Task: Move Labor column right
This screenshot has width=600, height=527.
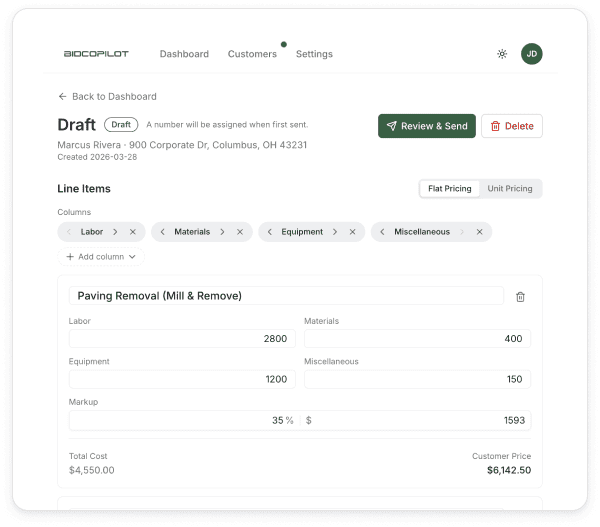Action: [x=115, y=232]
